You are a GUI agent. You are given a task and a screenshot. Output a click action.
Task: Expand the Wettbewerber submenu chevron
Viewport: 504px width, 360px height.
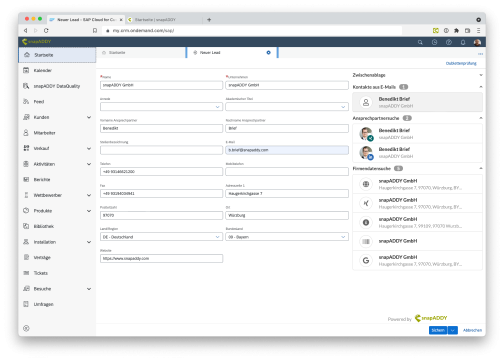pyautogui.click(x=89, y=195)
